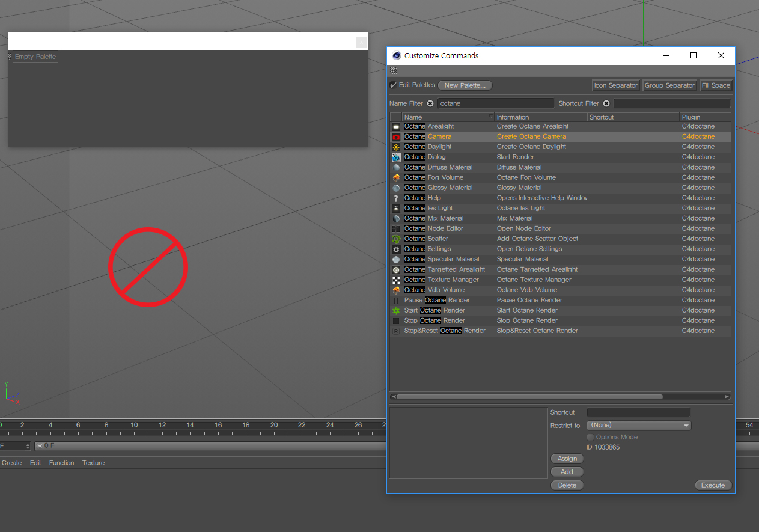
Task: Click the Add button
Action: (x=567, y=472)
